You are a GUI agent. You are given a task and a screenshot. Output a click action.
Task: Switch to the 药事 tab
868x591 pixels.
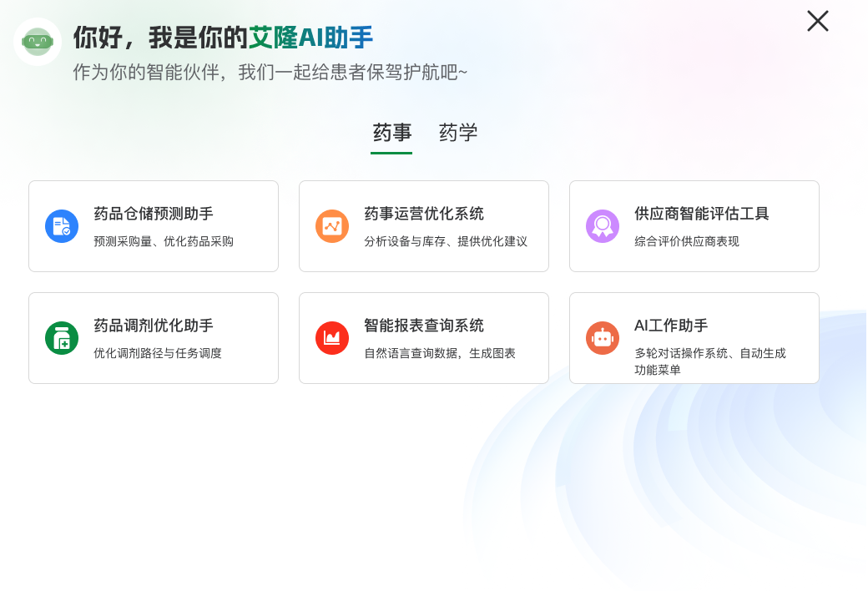tap(391, 133)
